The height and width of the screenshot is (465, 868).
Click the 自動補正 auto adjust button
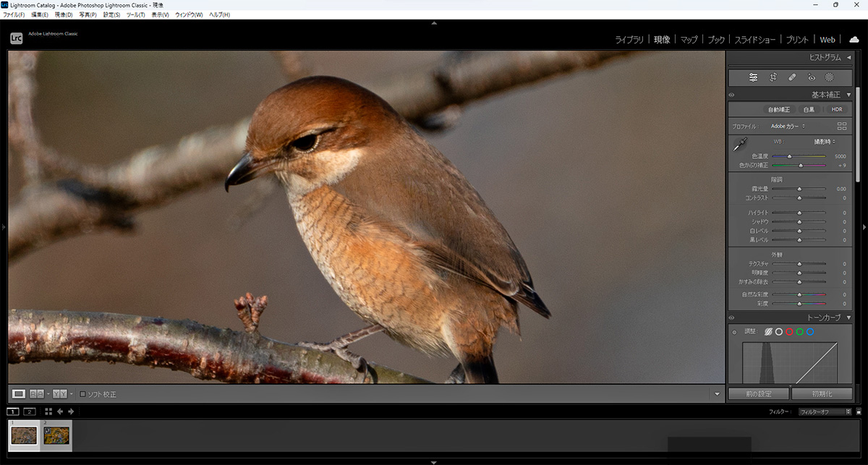point(779,110)
